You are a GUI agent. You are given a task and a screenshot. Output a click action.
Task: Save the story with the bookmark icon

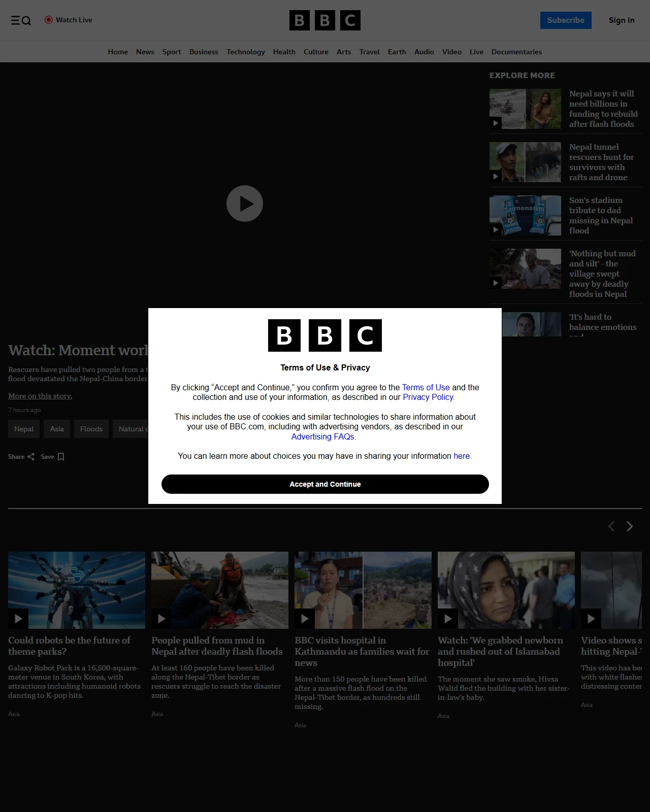point(61,457)
